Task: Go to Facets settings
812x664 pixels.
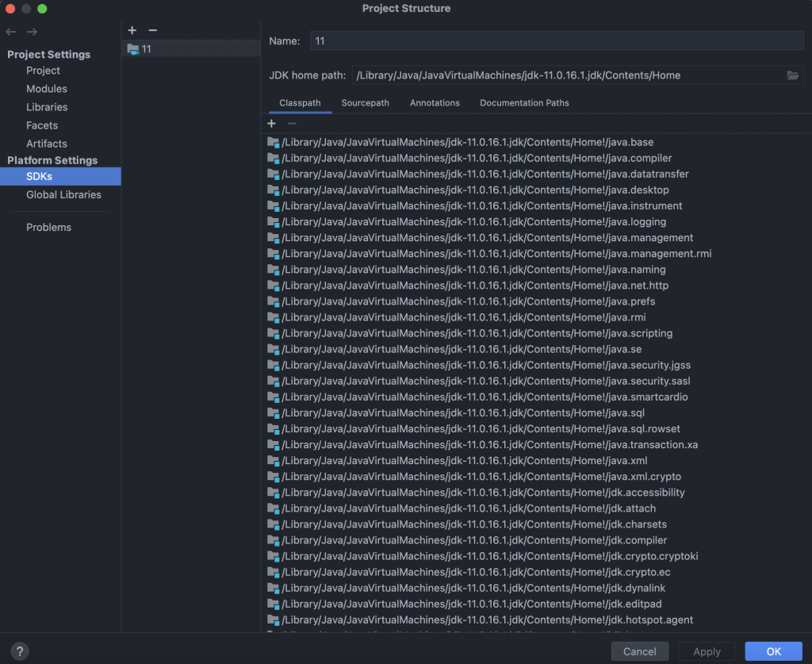Action: pyautogui.click(x=42, y=125)
